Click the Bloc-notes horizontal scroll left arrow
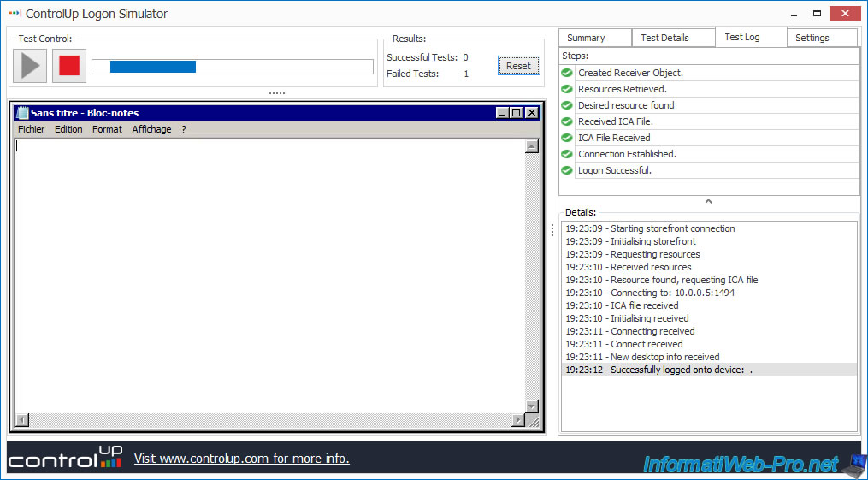The image size is (868, 480). (22, 420)
